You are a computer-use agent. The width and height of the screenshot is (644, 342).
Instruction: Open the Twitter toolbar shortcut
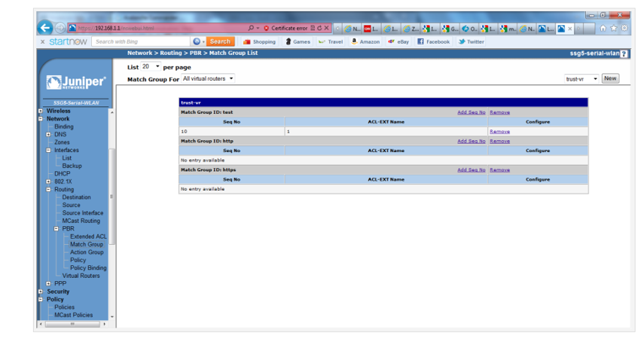[x=472, y=42]
